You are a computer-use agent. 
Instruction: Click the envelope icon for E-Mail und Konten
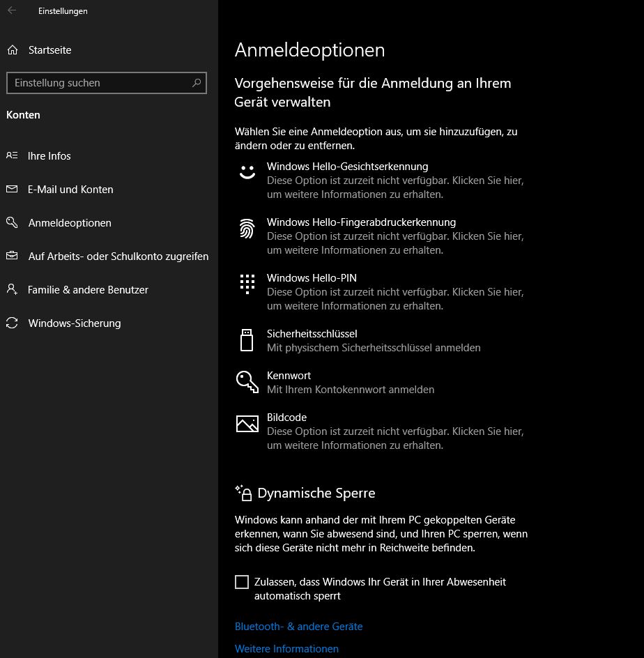tap(12, 190)
